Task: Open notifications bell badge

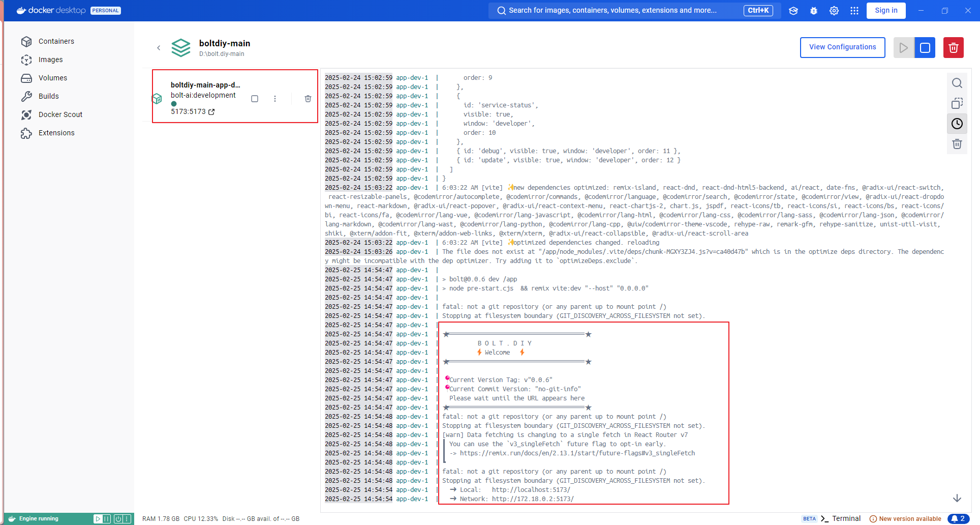Action: point(958,519)
